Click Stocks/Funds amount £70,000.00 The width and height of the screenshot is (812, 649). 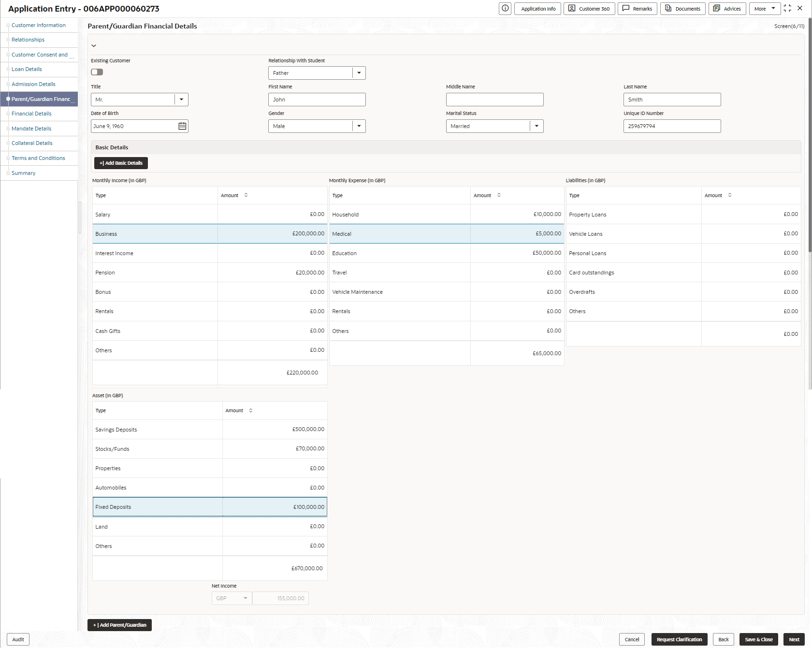pos(310,449)
